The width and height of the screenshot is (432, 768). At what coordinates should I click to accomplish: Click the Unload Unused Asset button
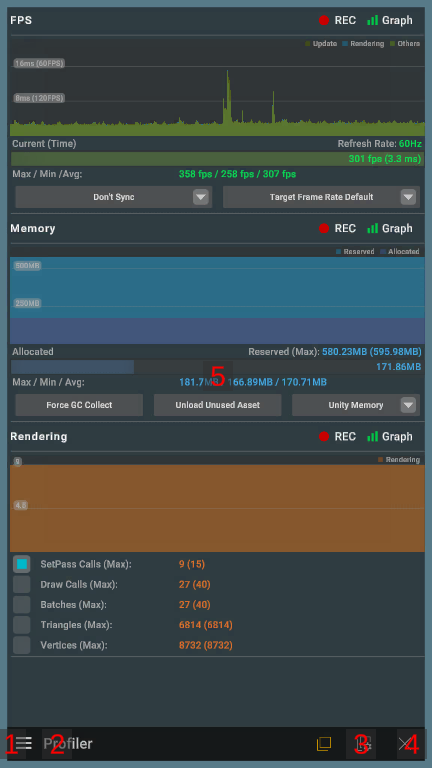217,405
